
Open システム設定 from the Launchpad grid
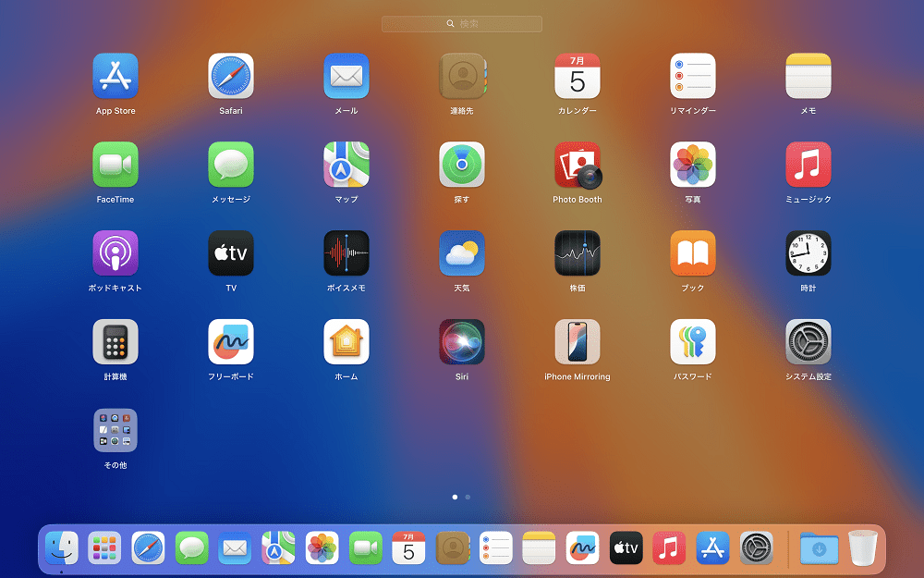(x=808, y=342)
